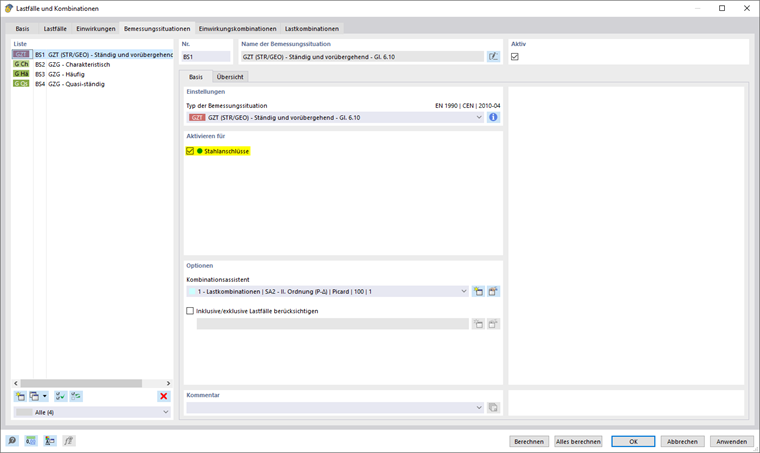Image resolution: width=760 pixels, height=453 pixels.
Task: Click the Alles berechnen button
Action: (x=578, y=441)
